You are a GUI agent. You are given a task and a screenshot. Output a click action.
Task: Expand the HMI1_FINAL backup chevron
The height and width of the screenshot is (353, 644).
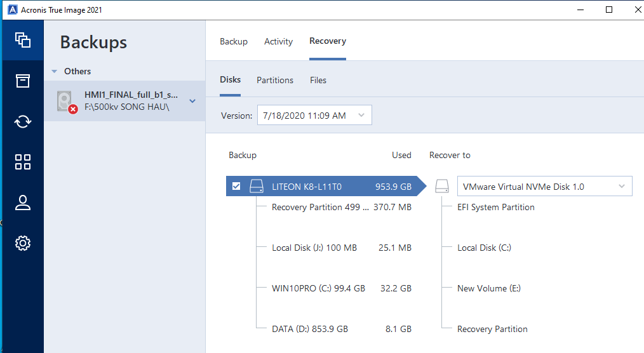coord(192,101)
